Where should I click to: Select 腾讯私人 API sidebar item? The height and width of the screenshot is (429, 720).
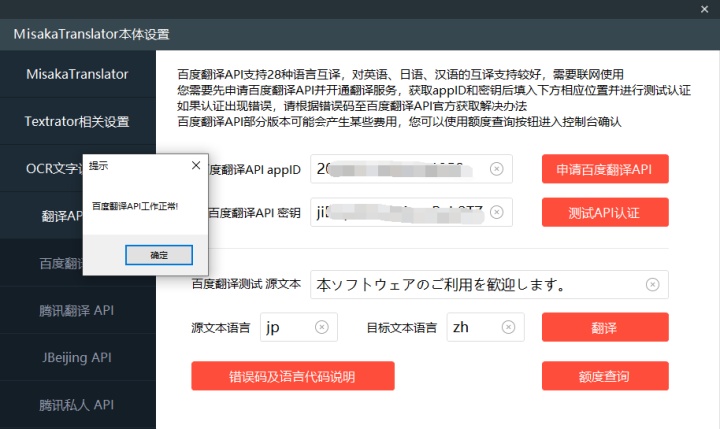click(78, 405)
